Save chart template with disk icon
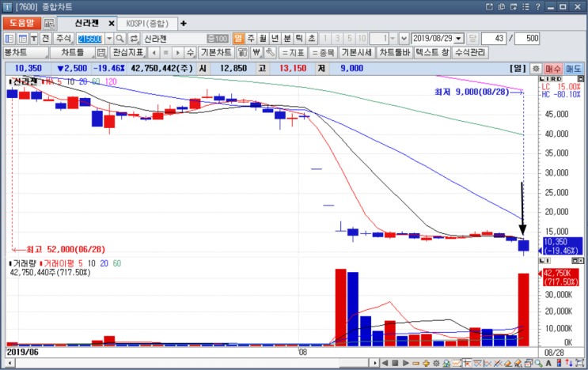This screenshot has height=370, width=588. 101,53
